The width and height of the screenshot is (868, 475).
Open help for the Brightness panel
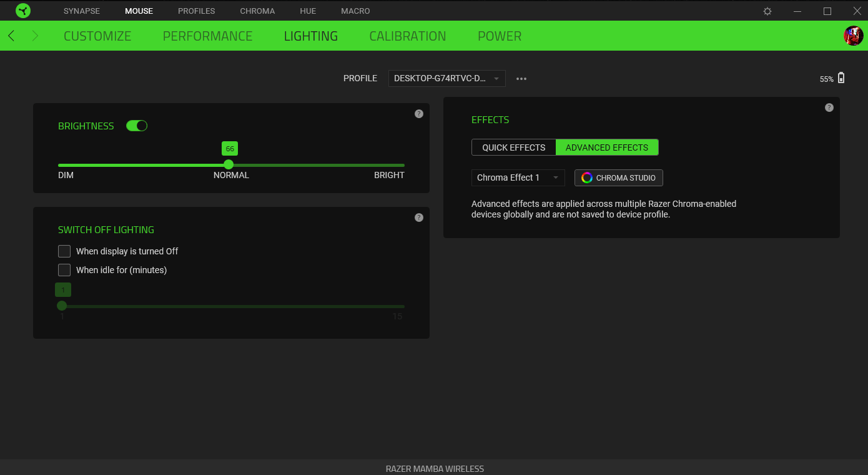click(419, 114)
